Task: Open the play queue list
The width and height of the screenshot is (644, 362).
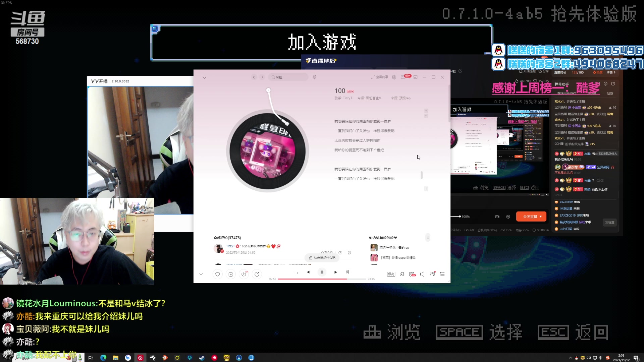Action: pos(442,274)
